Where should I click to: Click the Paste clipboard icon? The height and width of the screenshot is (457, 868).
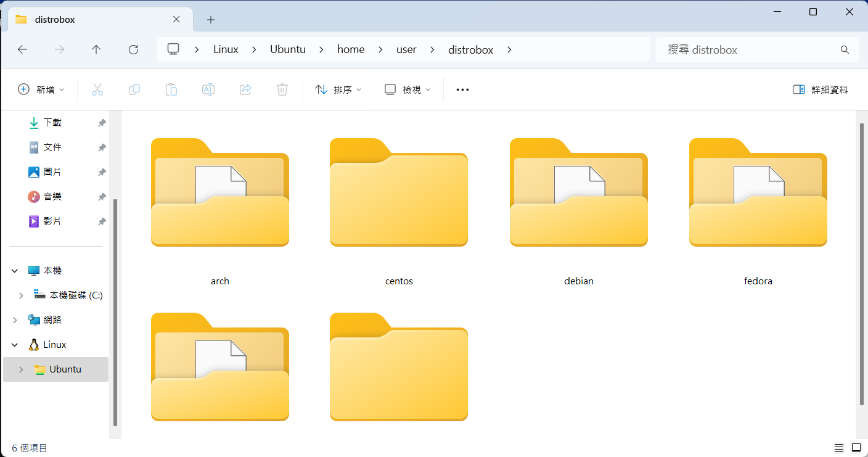click(171, 89)
